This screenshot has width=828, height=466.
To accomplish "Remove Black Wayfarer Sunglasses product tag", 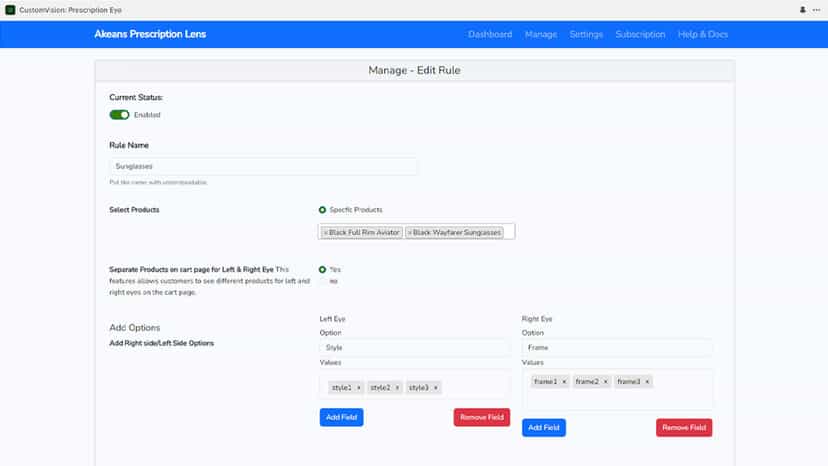I will 409,232.
